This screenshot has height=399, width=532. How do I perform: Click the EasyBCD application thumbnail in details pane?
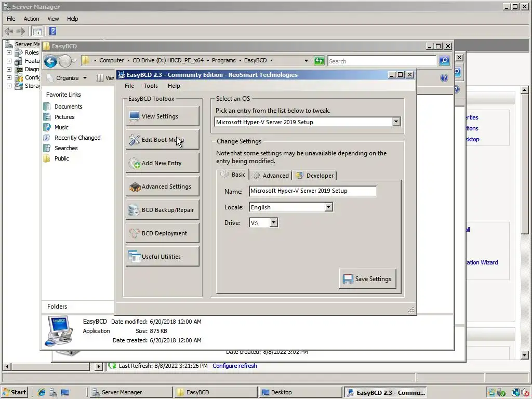click(x=59, y=331)
